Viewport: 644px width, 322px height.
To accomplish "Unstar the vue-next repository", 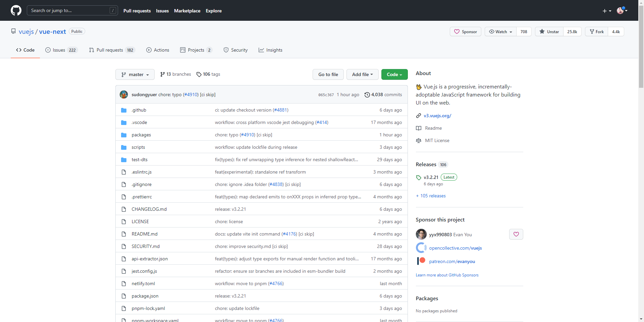I will click(x=549, y=31).
